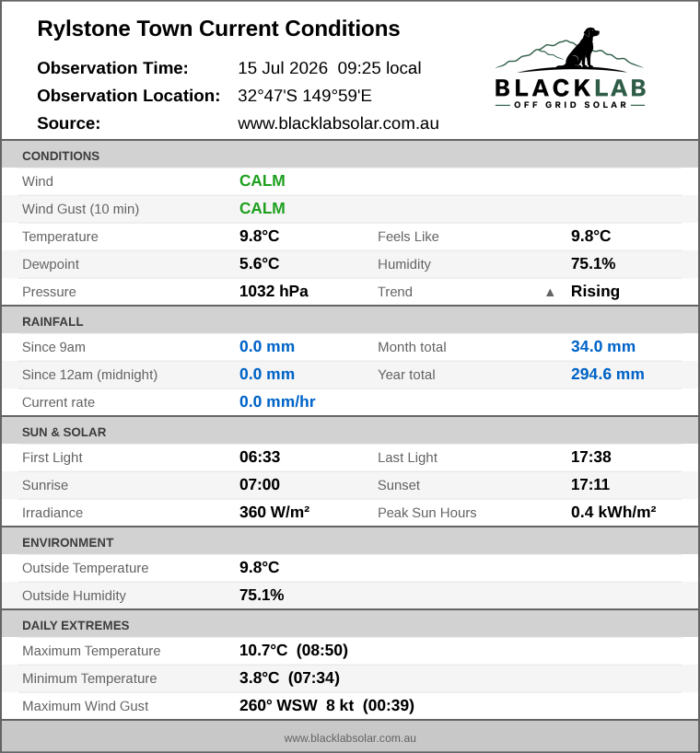Select the Irradiance value 360 W/m²
The height and width of the screenshot is (753, 700).
tap(274, 512)
